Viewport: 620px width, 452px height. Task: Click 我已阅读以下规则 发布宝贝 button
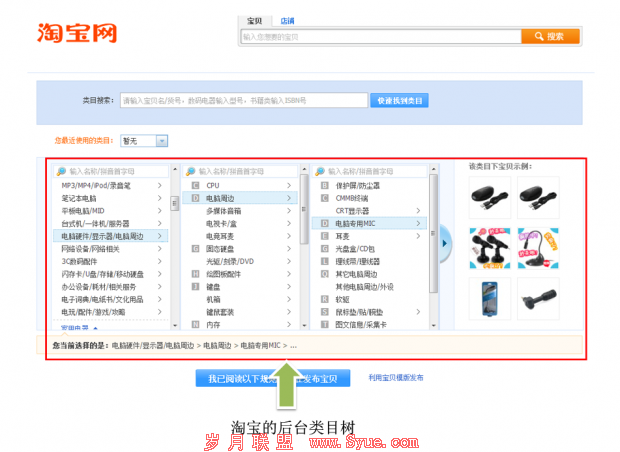click(273, 378)
